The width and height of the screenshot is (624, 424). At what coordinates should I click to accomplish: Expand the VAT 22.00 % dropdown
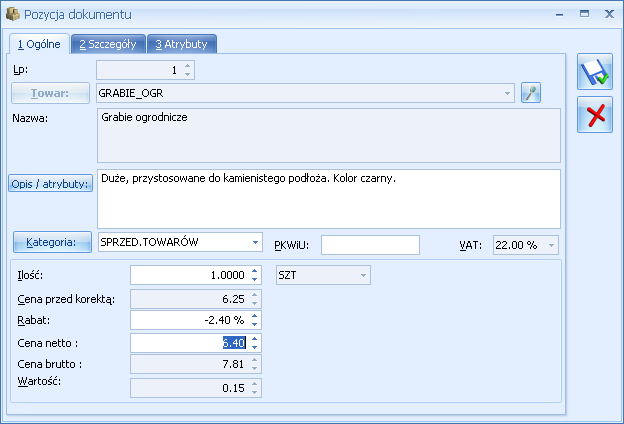click(x=552, y=245)
